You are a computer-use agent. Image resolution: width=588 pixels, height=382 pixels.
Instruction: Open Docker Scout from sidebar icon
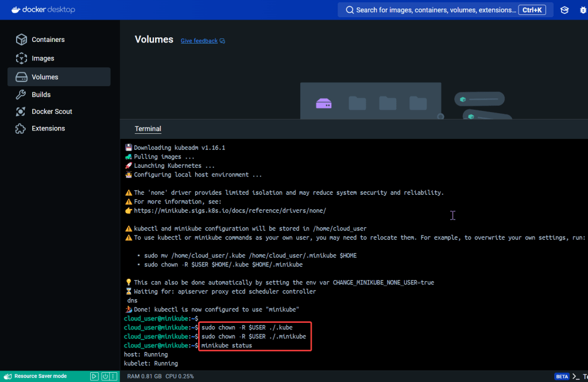pyautogui.click(x=21, y=111)
